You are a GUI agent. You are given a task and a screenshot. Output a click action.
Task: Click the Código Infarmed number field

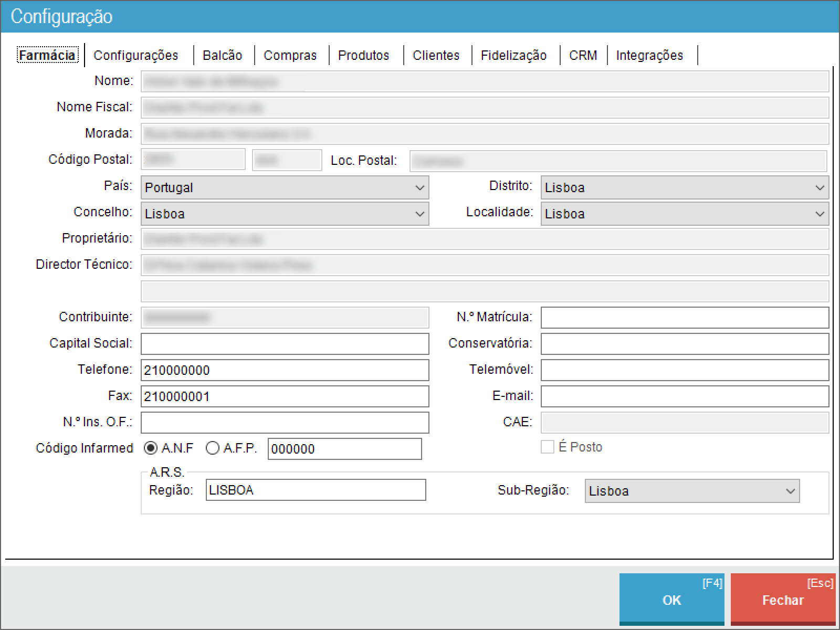pyautogui.click(x=344, y=449)
